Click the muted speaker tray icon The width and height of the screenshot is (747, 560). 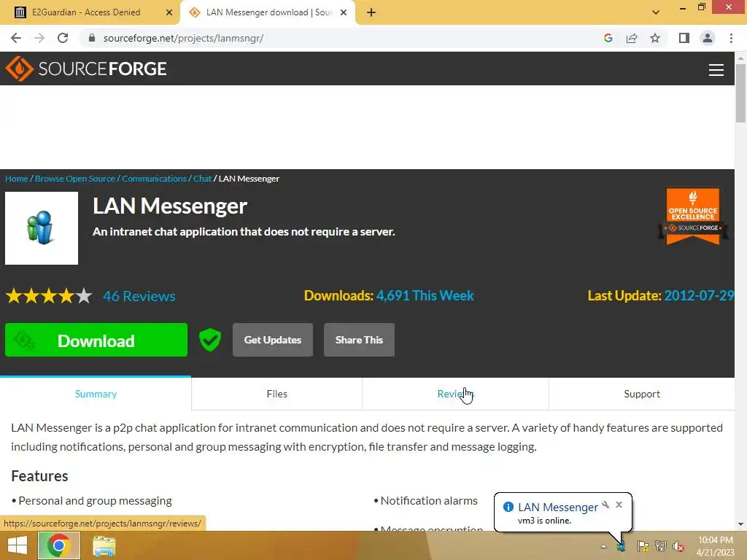[678, 546]
